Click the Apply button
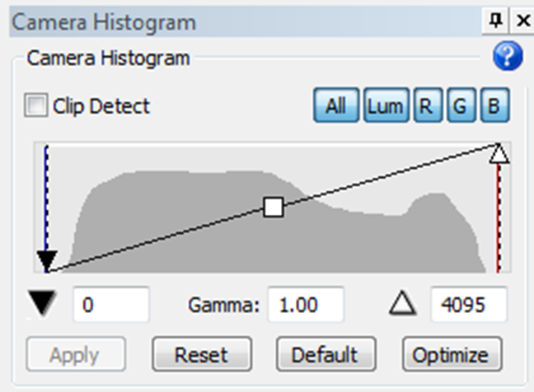Screen dimensions: 534x392 click(75, 355)
